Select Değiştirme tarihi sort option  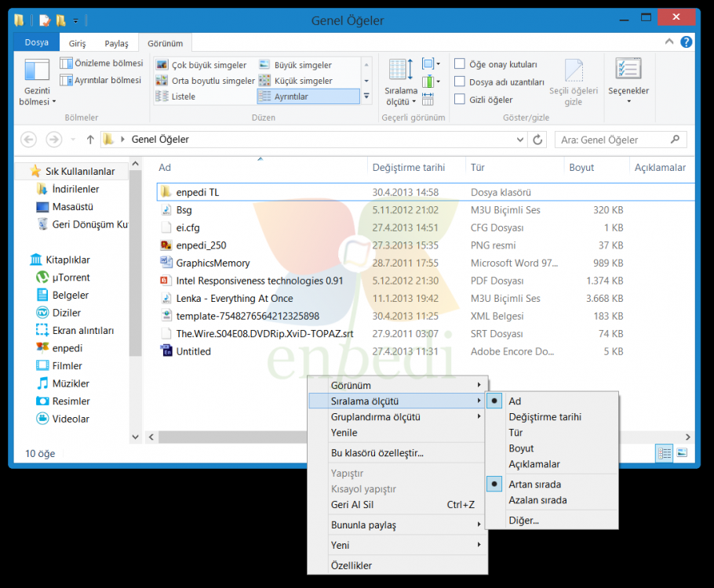[x=552, y=417]
